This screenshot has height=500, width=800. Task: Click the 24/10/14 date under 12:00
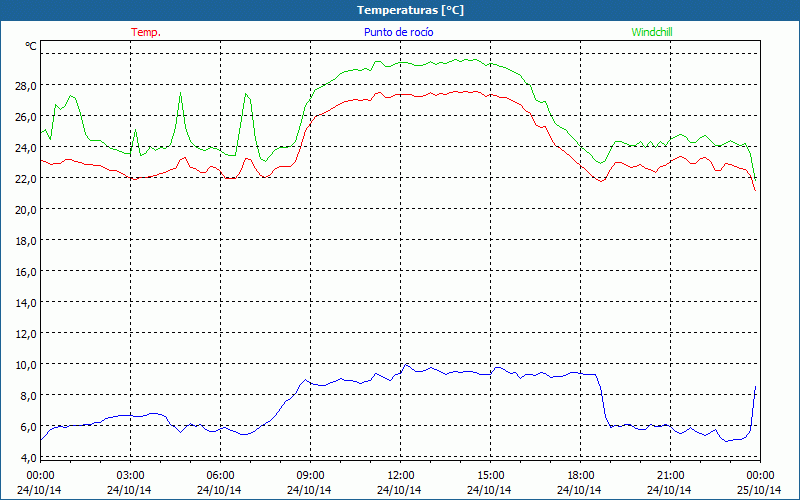click(x=399, y=490)
